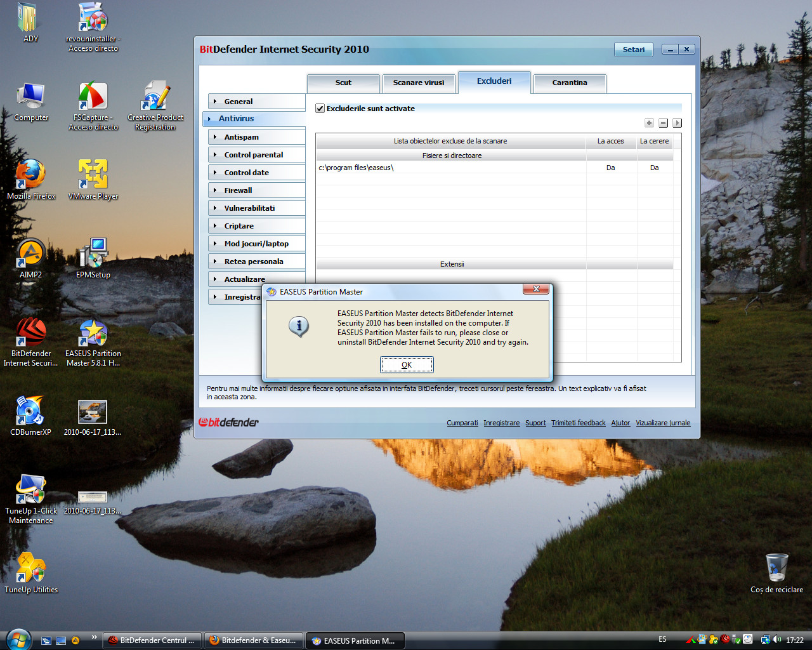Expand the General section
Viewport: 812px width, 650px height.
tap(257, 102)
